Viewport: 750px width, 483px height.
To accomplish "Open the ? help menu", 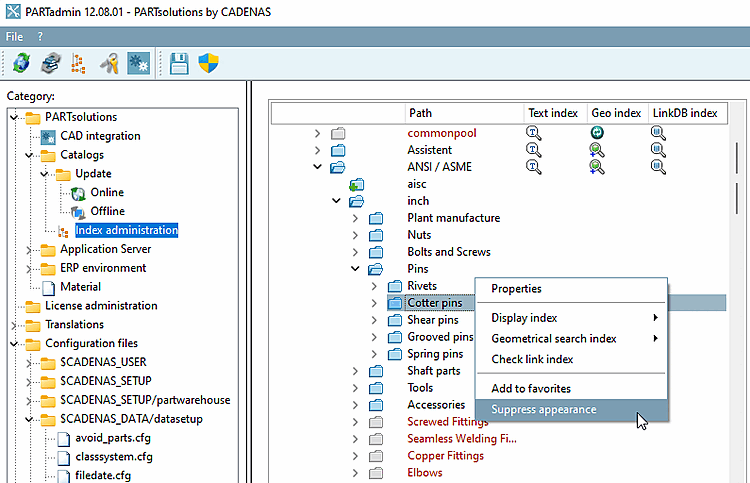I will click(x=40, y=37).
